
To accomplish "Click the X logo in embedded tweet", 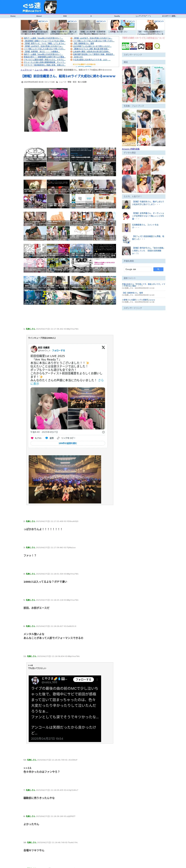I will click(103, 347).
